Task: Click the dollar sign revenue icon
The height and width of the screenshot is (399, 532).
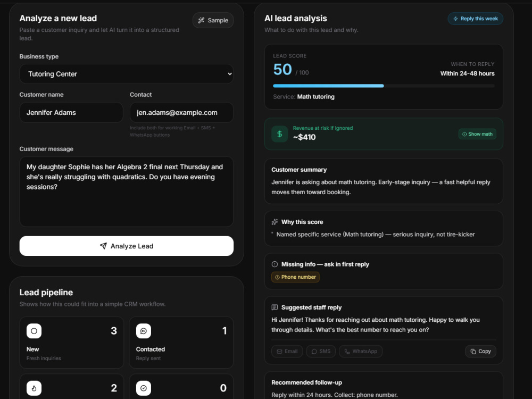Action: [280, 134]
